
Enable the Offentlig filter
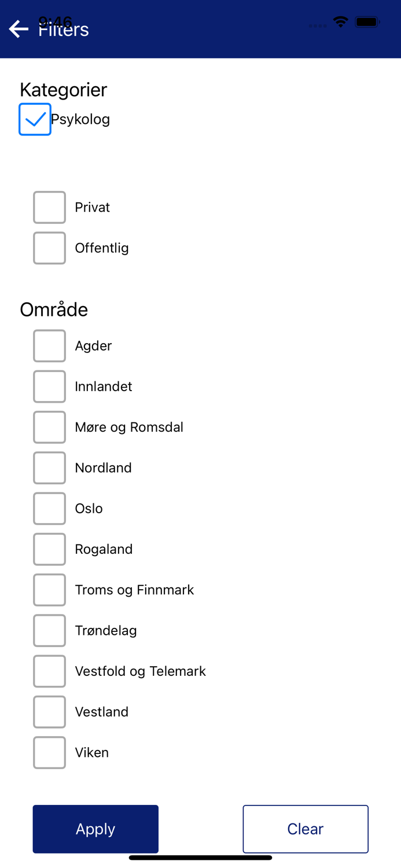(49, 248)
